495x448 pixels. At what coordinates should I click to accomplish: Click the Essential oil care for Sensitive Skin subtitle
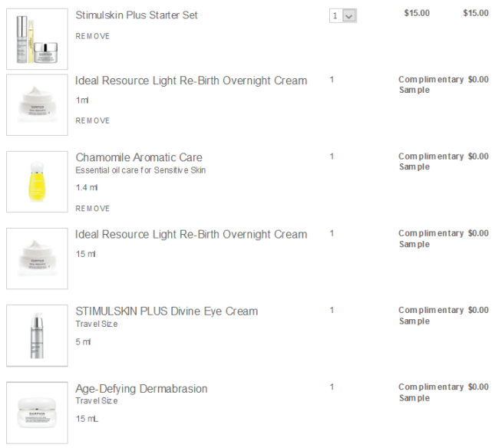tap(140, 170)
